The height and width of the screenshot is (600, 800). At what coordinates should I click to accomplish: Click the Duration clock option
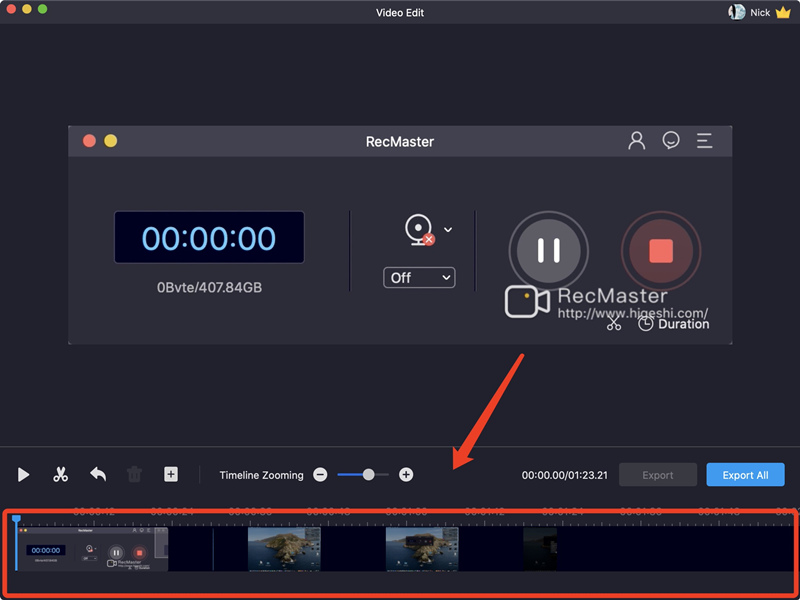(673, 324)
